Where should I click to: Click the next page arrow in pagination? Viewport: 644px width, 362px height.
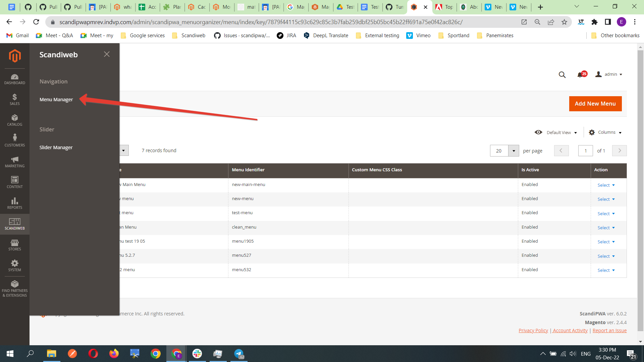click(x=619, y=150)
